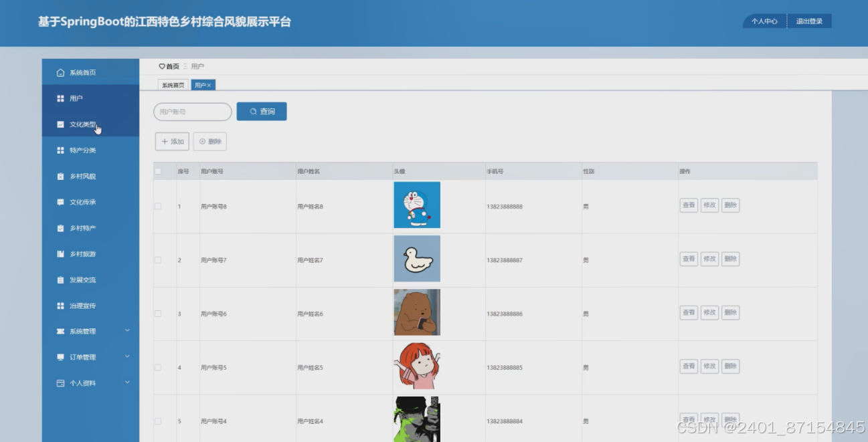Open 文化类型 in the sidebar

pos(90,124)
